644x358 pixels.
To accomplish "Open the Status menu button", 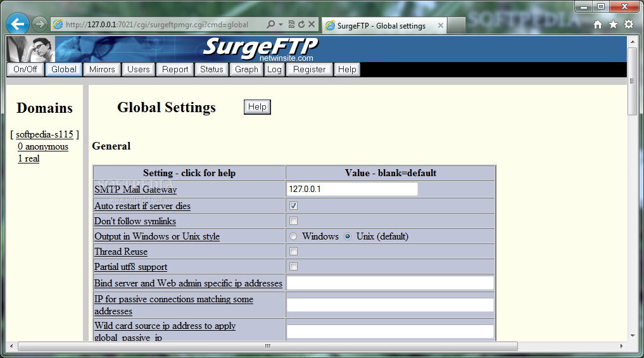I will click(x=212, y=70).
